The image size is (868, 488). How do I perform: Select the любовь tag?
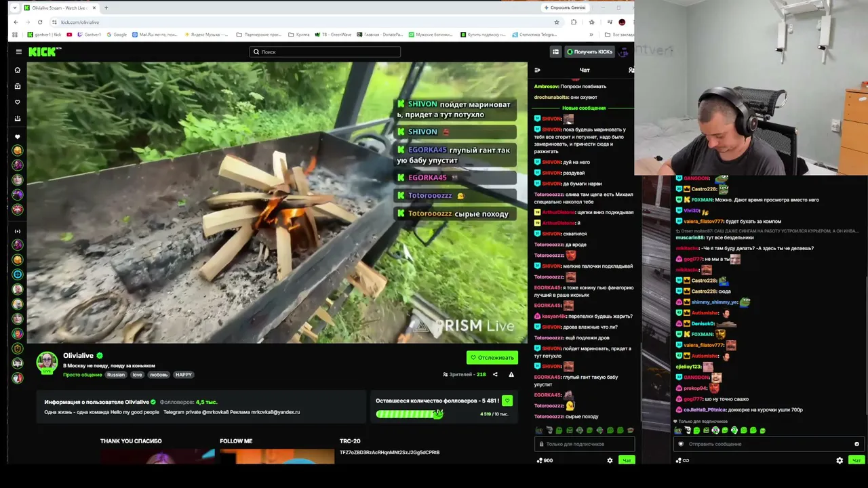point(159,375)
